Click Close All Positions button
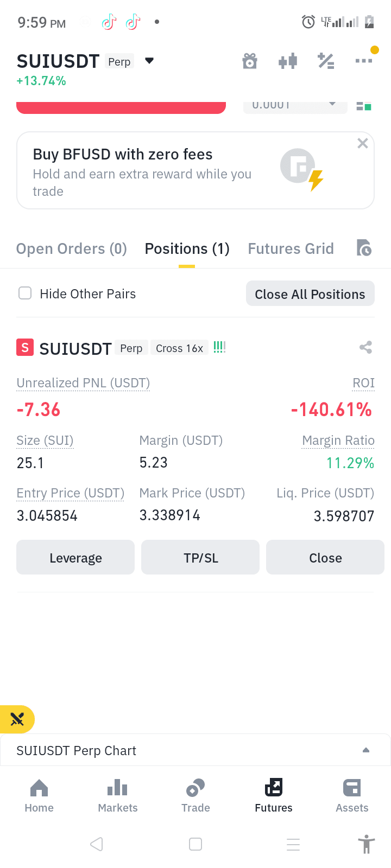Viewport: 391px width, 868px height. tap(310, 293)
